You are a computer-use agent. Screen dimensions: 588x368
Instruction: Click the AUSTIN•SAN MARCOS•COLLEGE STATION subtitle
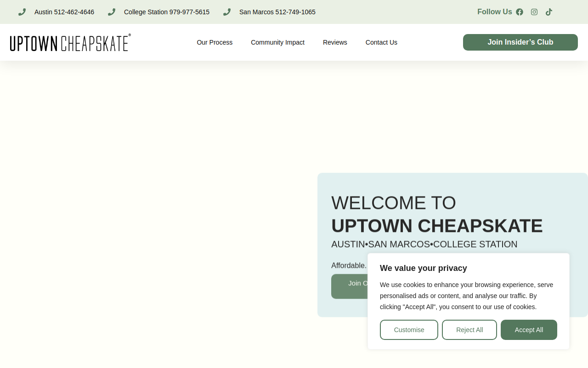(424, 244)
